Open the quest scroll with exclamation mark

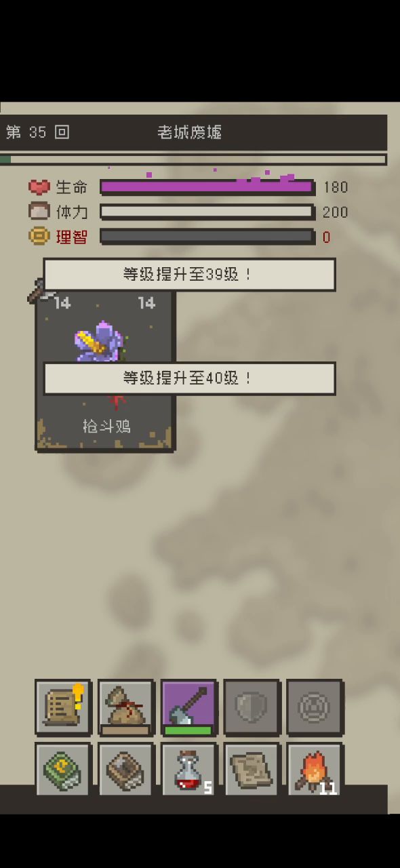(63, 707)
